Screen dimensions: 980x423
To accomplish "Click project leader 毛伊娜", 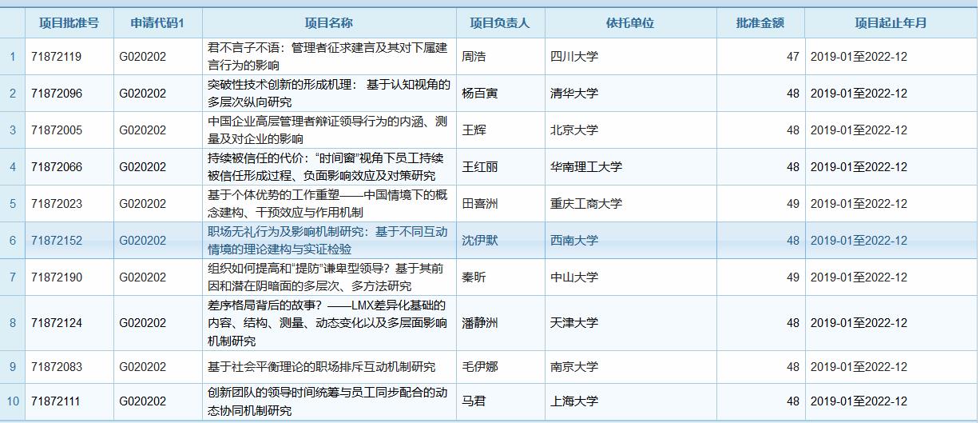I will [x=480, y=367].
